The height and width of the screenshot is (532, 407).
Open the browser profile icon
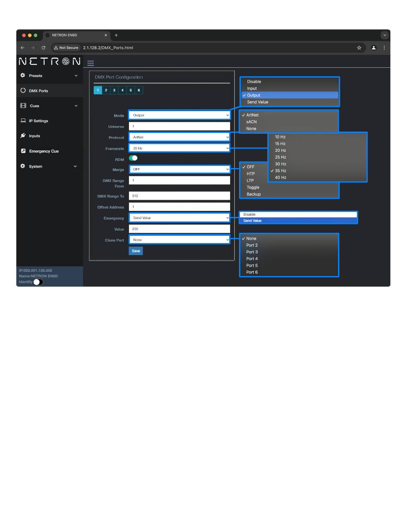coord(374,48)
